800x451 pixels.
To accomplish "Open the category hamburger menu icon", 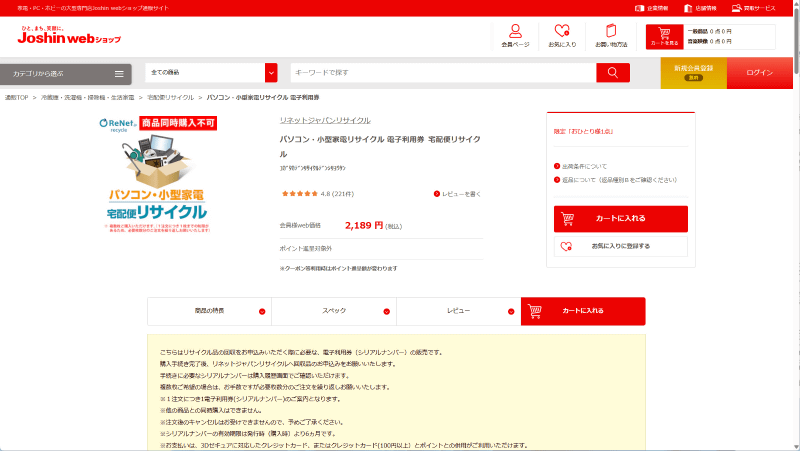I will pyautogui.click(x=119, y=74).
